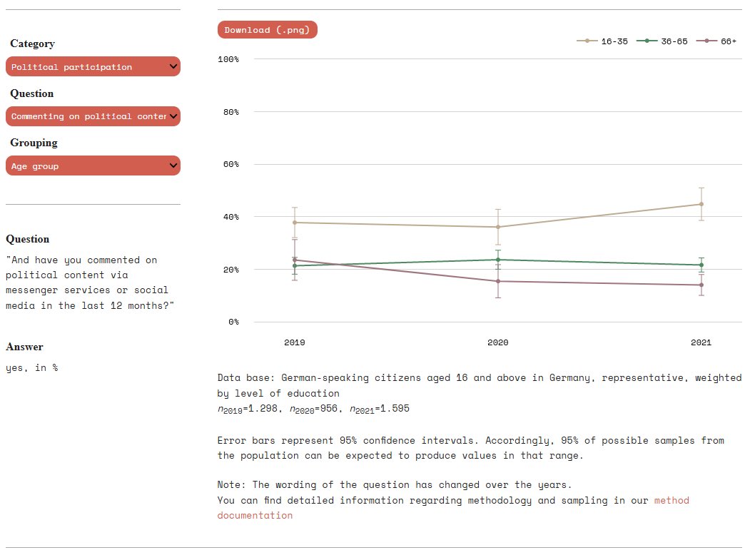Click the 2020 x-axis label
This screenshot has height=560, width=750.
pyautogui.click(x=498, y=342)
